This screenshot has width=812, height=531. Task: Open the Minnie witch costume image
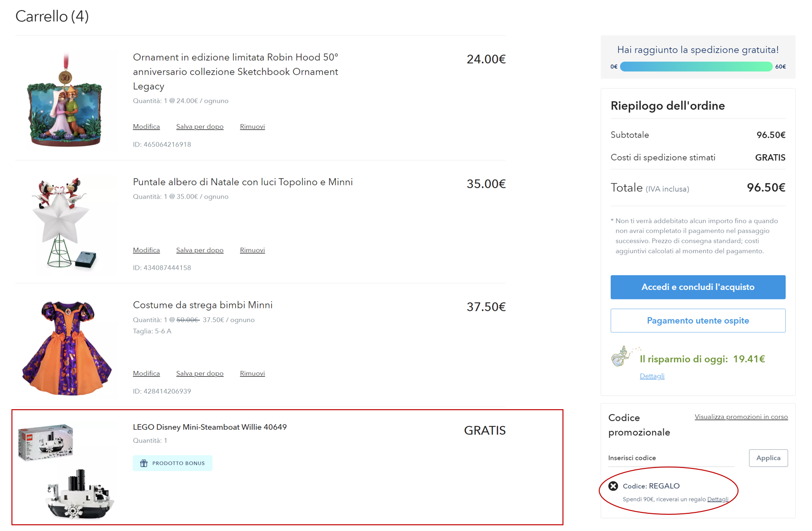pos(67,348)
